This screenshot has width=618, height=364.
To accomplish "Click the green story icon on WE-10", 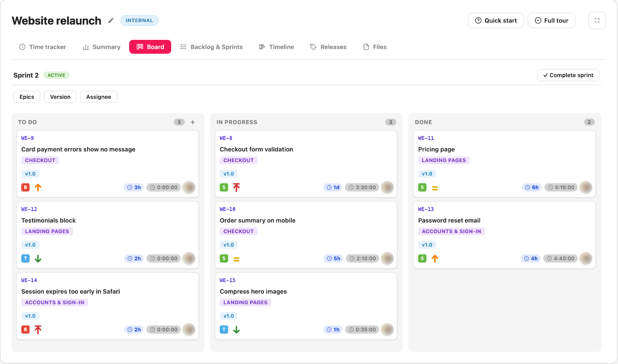I will point(224,259).
